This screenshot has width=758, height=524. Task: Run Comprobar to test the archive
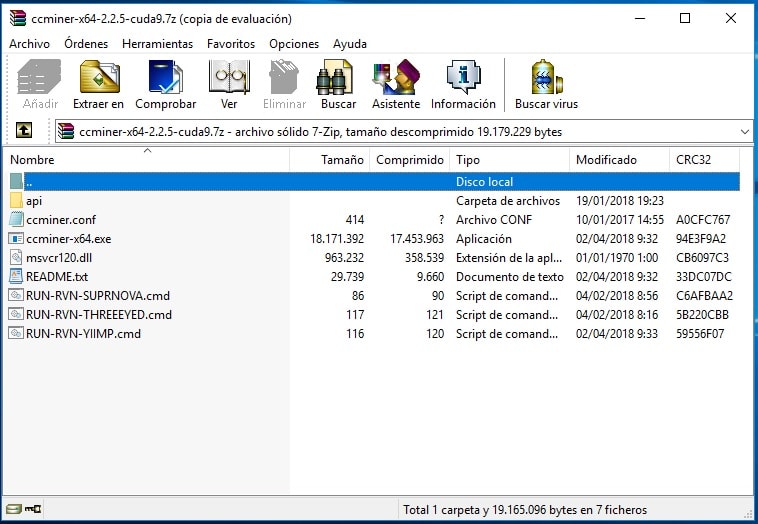(x=166, y=77)
